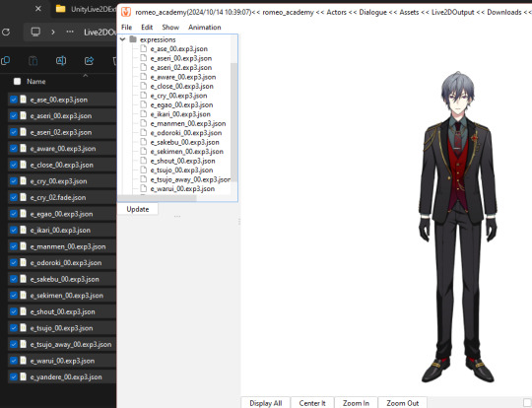Uncheck e_cry_02.fade.json in File Explorer
Image resolution: width=532 pixels, height=408 pixels.
14,197
